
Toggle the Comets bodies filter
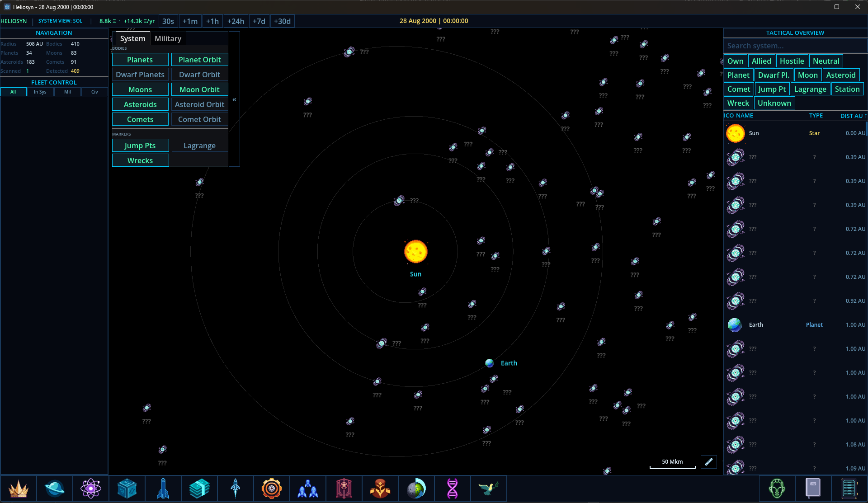[x=140, y=119]
